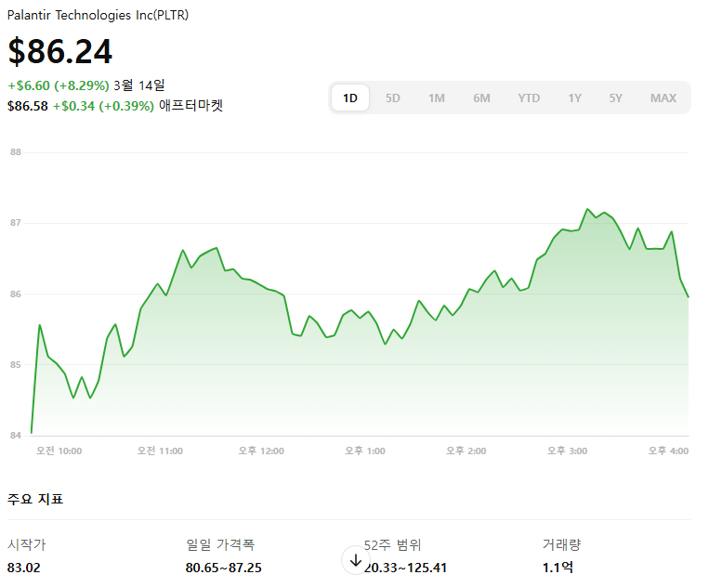Image resolution: width=709 pixels, height=588 pixels.
Task: Click the 오후 12:00 time axis label
Action: 261,451
